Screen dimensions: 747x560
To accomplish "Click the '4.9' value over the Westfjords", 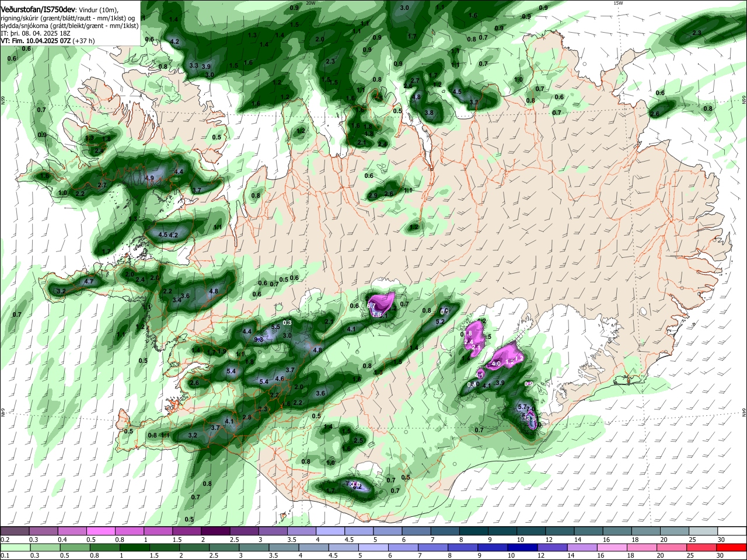I will pos(149,178).
